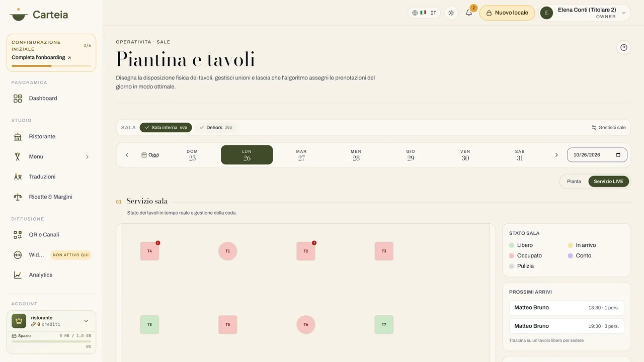Toggle the light/dark theme sun icon
The width and height of the screenshot is (644, 362).
pyautogui.click(x=451, y=13)
